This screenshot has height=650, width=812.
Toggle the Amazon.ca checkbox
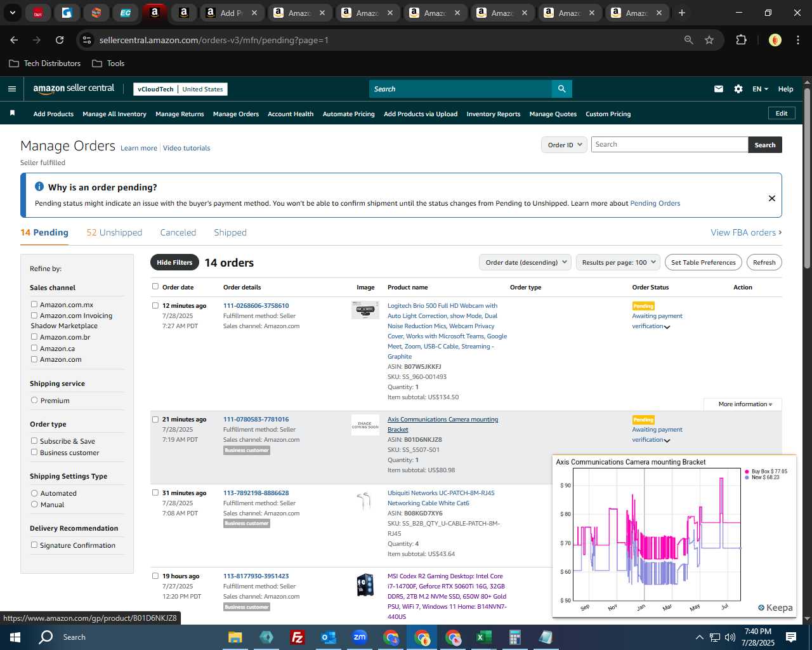34,348
